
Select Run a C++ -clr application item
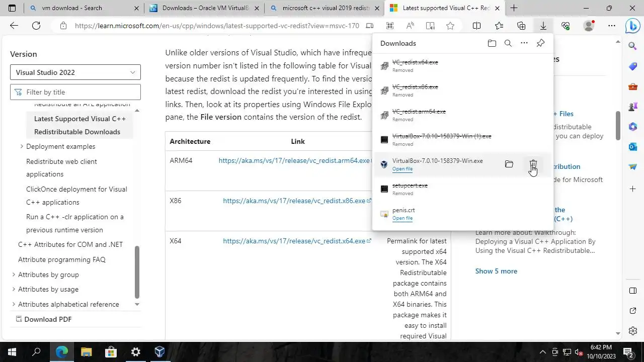point(75,223)
